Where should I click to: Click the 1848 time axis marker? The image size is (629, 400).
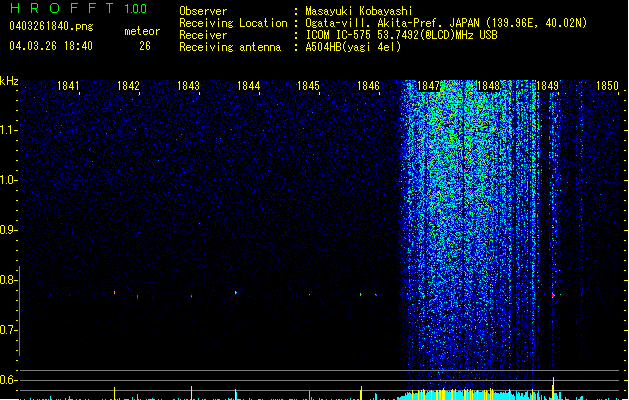(x=488, y=86)
